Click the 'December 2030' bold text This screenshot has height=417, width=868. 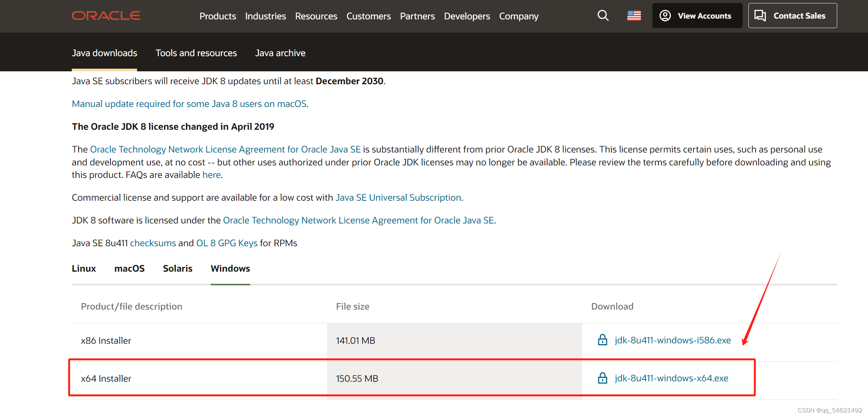click(349, 81)
